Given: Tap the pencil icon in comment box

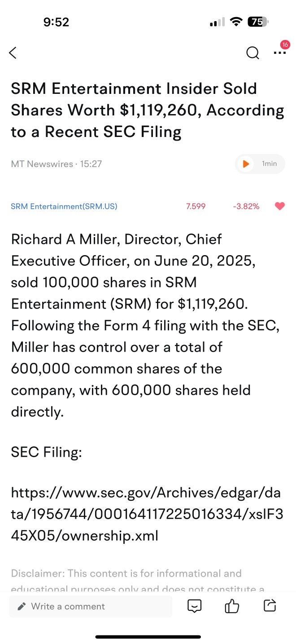Looking at the screenshot, I should (22, 607).
